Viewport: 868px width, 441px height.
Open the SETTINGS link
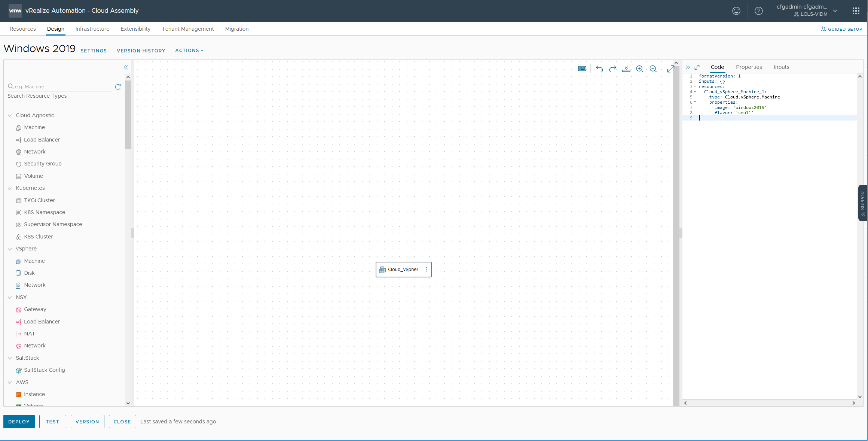coord(94,51)
